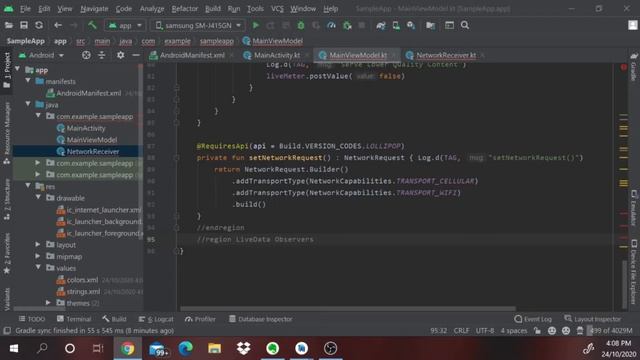Screen dimensions: 640x360
Task: Open the samsung SM-J415GN device dropdown
Action: pos(198,25)
